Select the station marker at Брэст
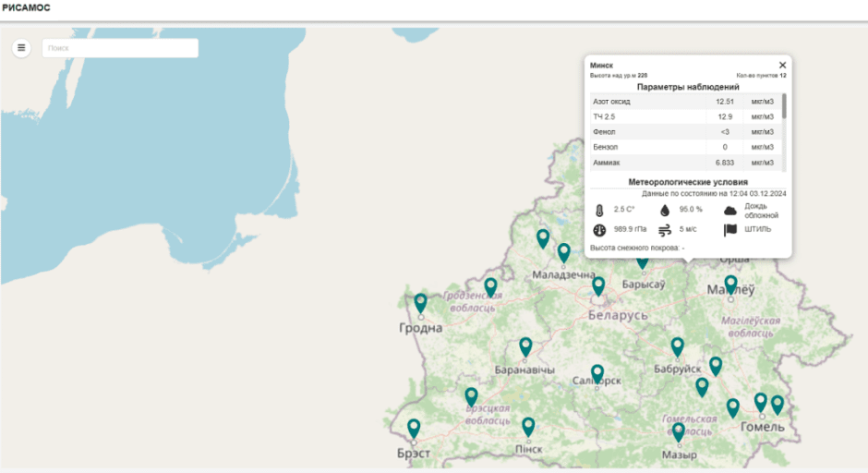This screenshot has height=473, width=868. click(x=415, y=429)
